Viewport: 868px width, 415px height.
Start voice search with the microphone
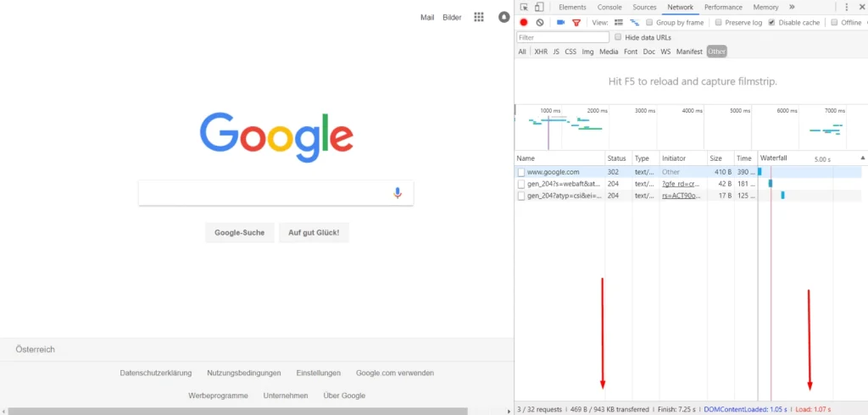[x=397, y=193]
